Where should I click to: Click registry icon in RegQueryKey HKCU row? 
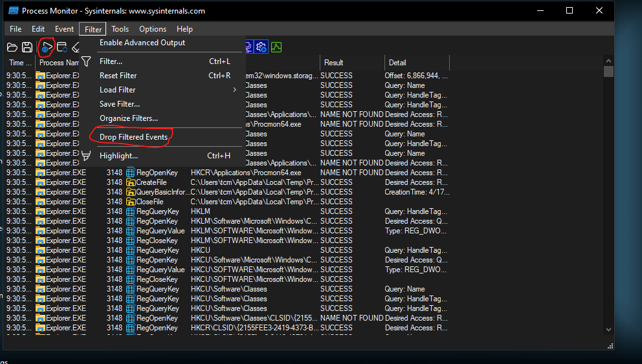131,250
